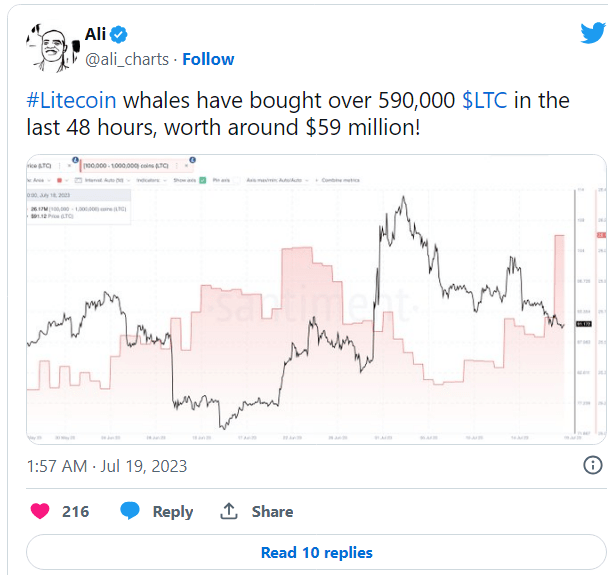The image size is (608, 575).
Task: Toggle the Show axis checkbox
Action: pyautogui.click(x=202, y=180)
